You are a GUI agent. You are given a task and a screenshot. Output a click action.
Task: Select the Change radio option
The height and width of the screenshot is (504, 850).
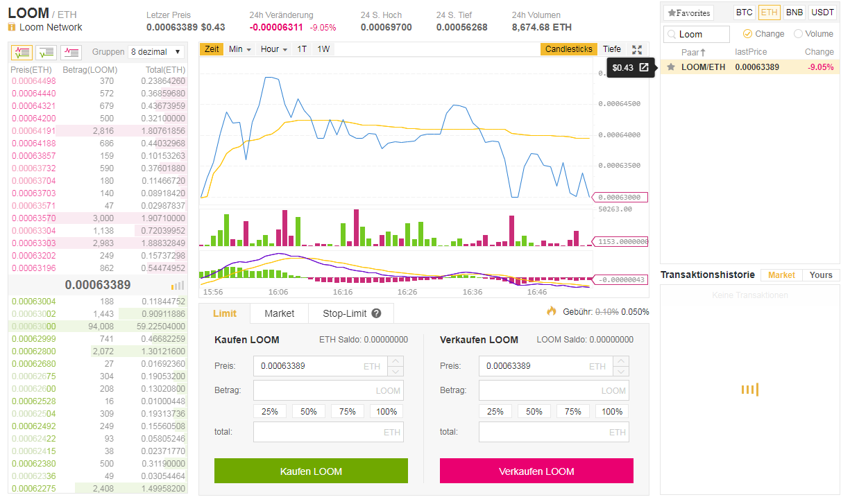coord(747,34)
